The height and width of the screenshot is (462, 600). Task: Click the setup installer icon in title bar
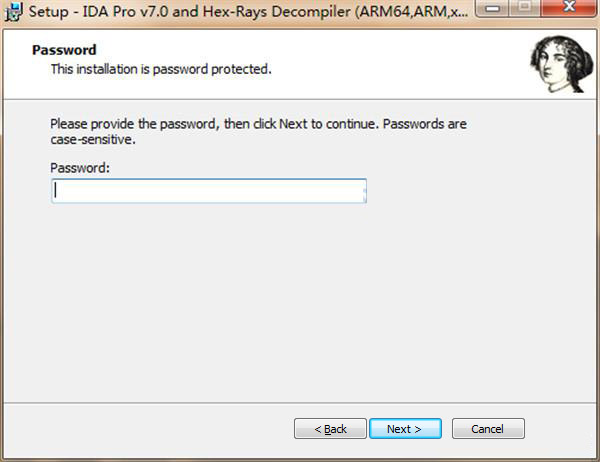coord(13,14)
